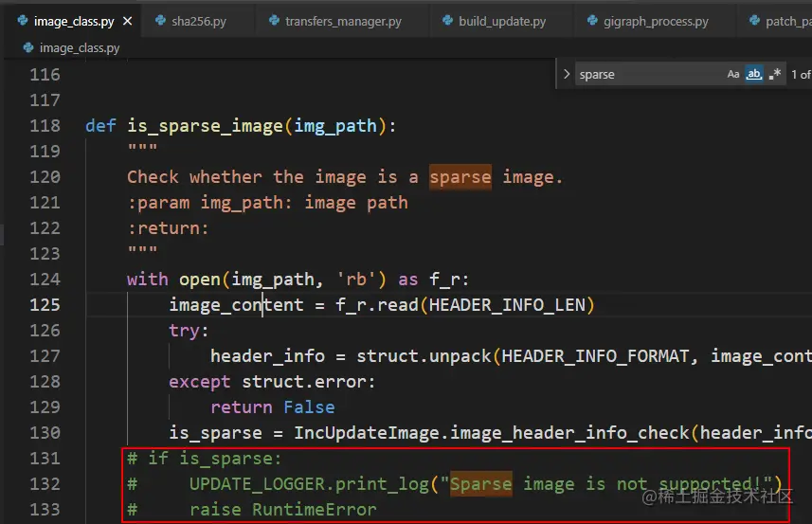
Task: Click the '1 of' match counter
Action: pos(801,75)
